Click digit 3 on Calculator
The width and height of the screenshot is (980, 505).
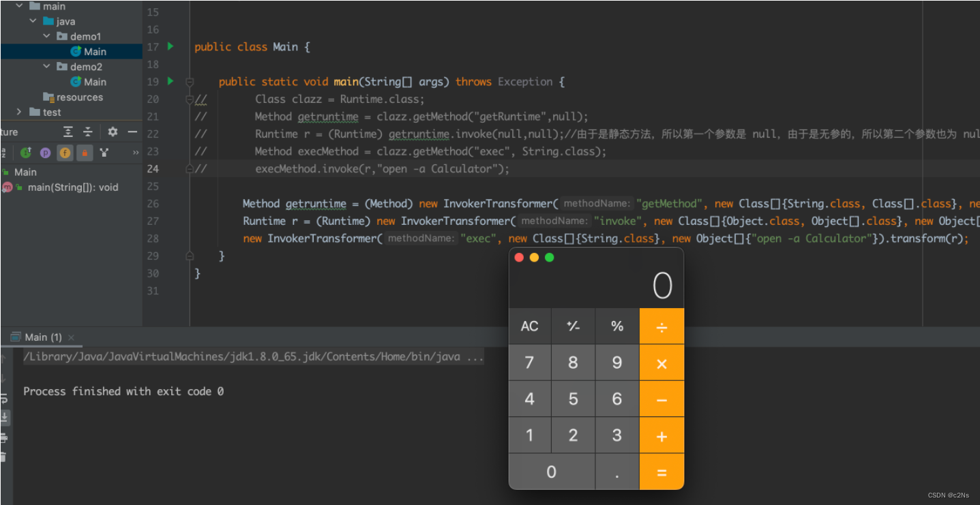click(x=617, y=435)
